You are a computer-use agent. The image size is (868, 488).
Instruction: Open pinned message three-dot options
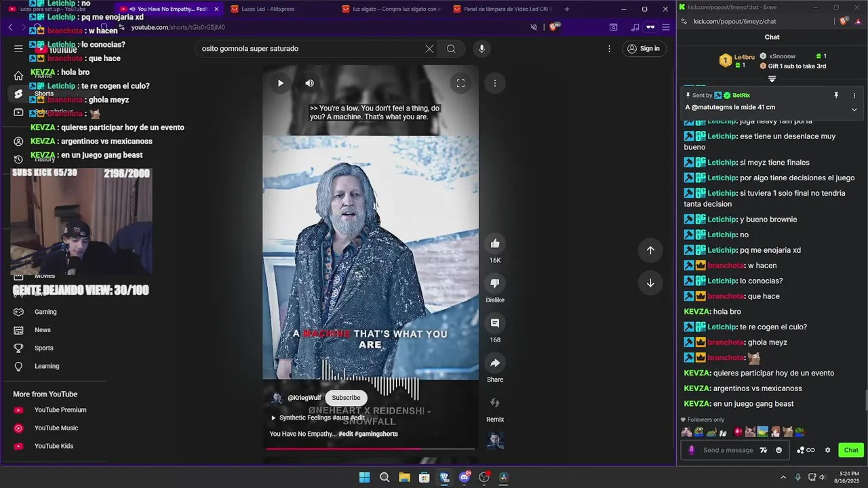(854, 96)
